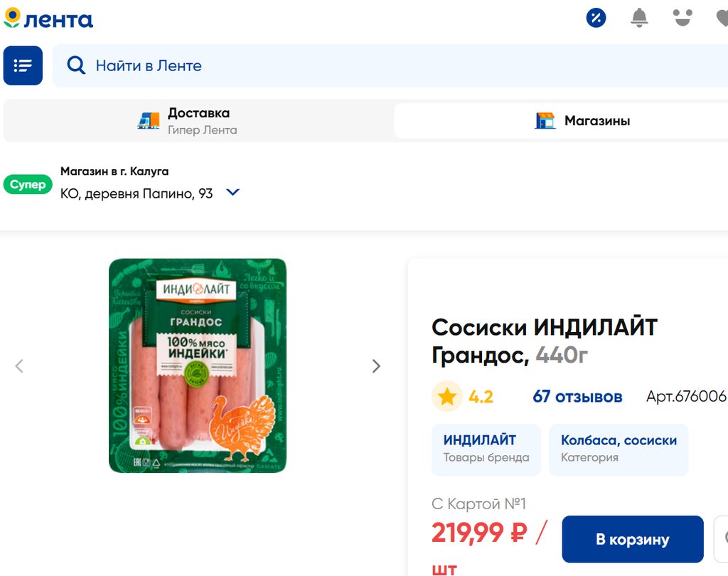Click the search magnifier icon
The image size is (728, 576).
(76, 65)
